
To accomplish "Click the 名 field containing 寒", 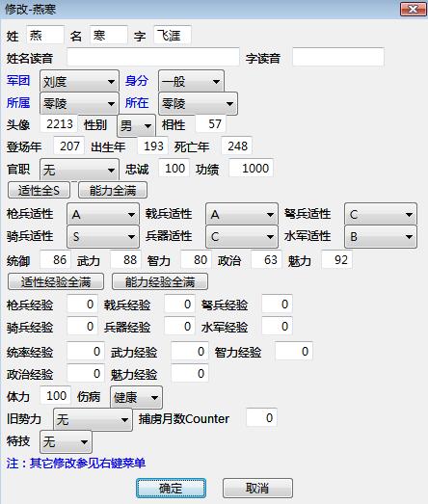I will (x=109, y=35).
